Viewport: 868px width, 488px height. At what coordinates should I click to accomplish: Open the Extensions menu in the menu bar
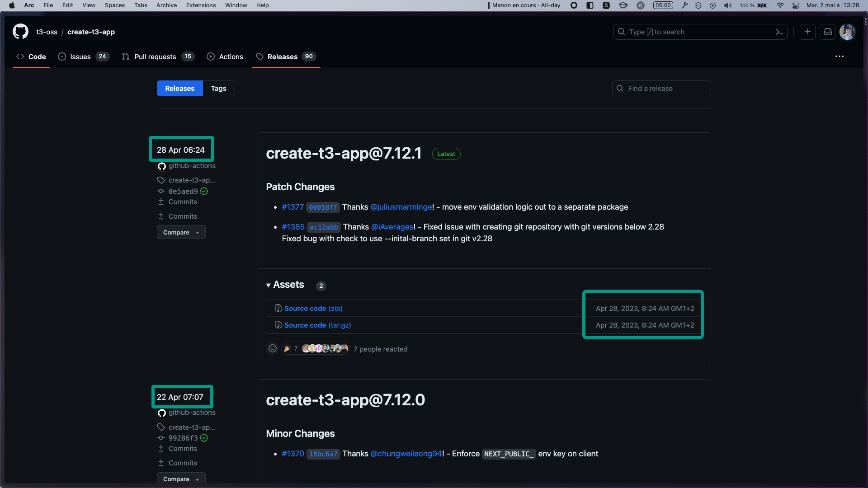click(201, 5)
